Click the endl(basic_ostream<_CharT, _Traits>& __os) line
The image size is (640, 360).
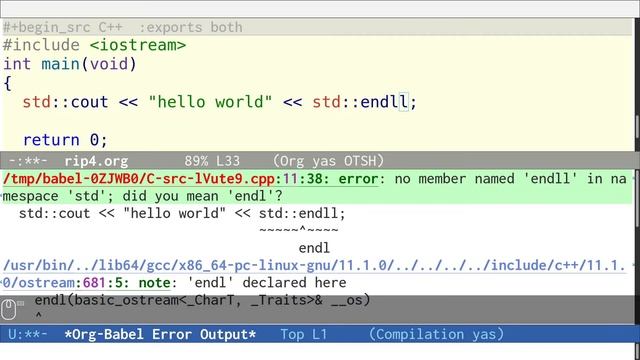[202, 300]
